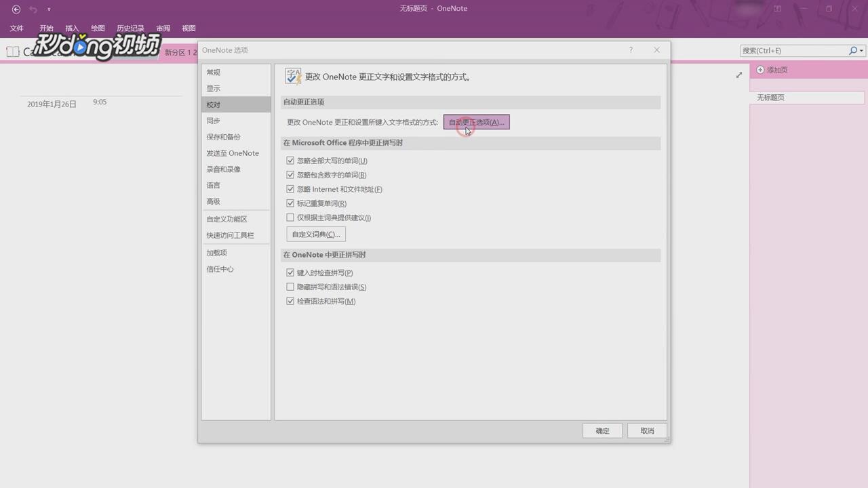Open the 历史记录 ribbon tab

(x=130, y=28)
